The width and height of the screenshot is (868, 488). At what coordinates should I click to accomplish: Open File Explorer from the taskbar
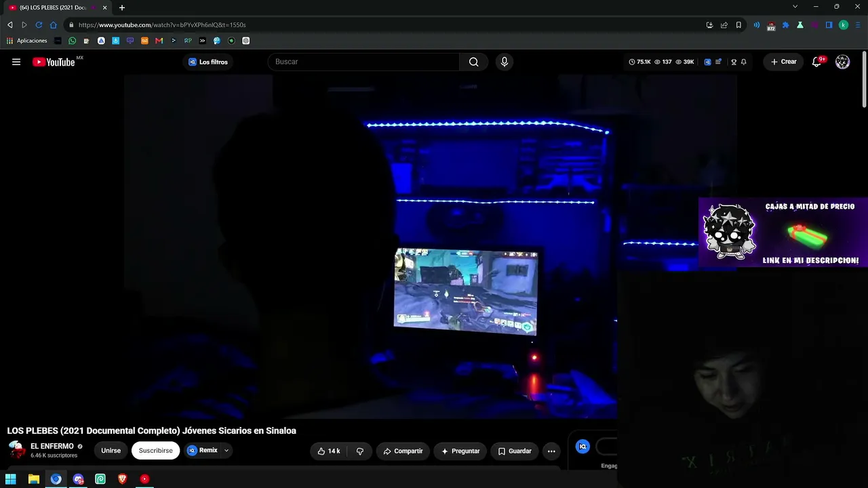click(x=33, y=479)
